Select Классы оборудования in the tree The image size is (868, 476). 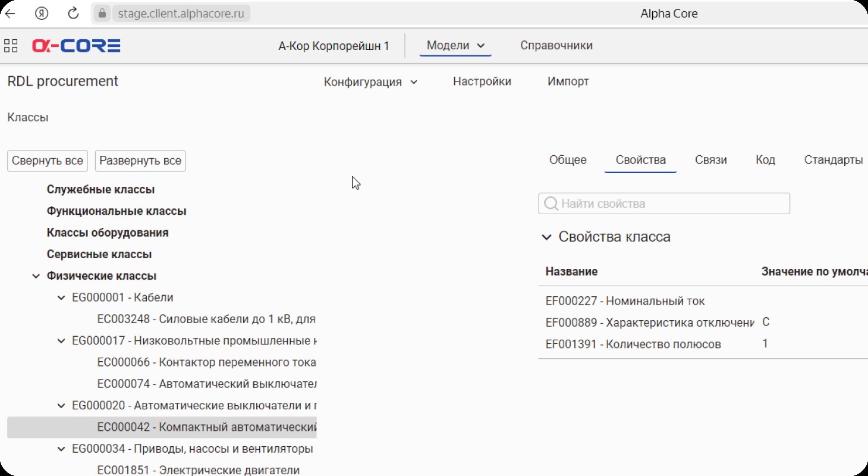(108, 233)
